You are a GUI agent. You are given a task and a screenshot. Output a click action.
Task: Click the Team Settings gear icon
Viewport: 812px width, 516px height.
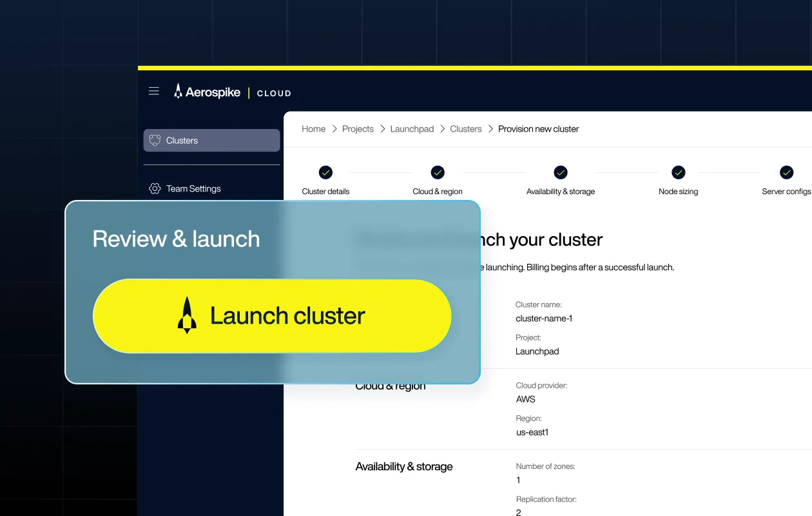point(155,188)
